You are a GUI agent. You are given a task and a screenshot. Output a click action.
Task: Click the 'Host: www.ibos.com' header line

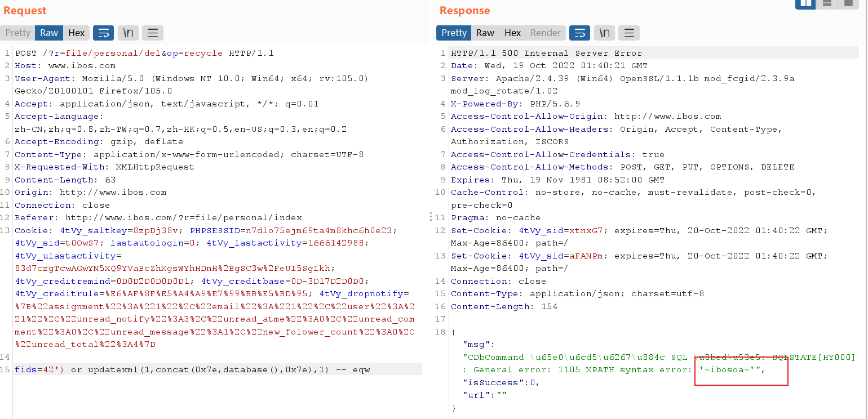(x=65, y=66)
